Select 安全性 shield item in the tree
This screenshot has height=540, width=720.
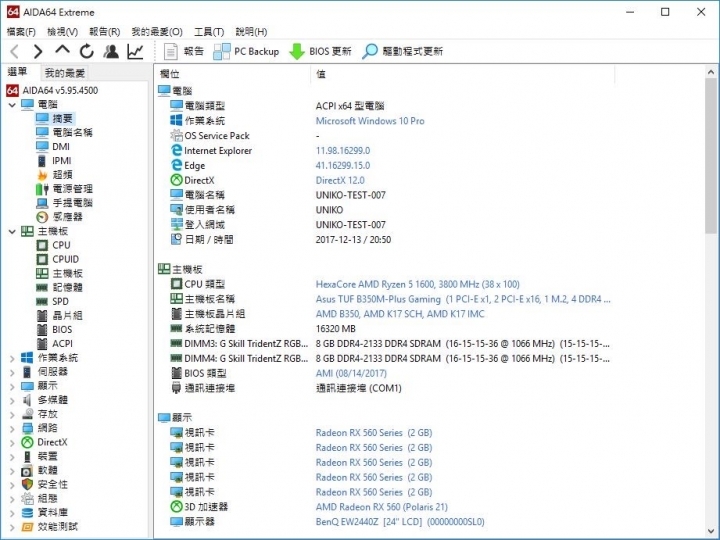point(45,485)
